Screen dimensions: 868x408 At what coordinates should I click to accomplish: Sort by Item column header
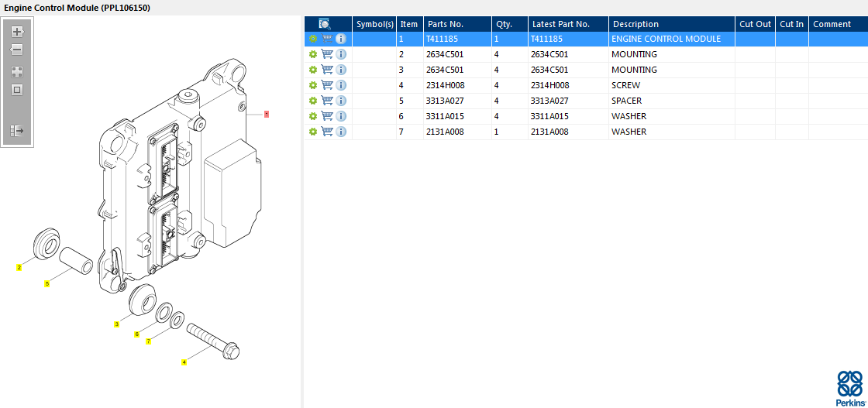(x=410, y=24)
